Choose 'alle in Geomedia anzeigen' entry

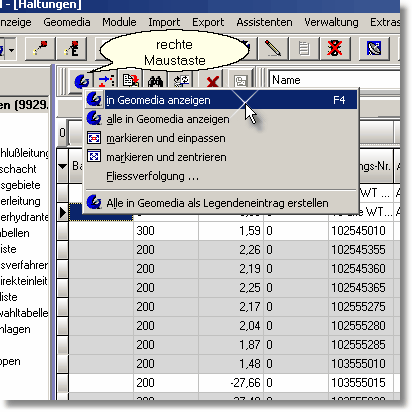[x=221, y=119]
